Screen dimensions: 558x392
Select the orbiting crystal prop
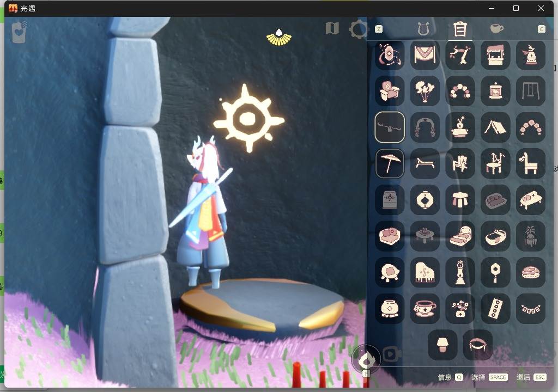point(390,55)
